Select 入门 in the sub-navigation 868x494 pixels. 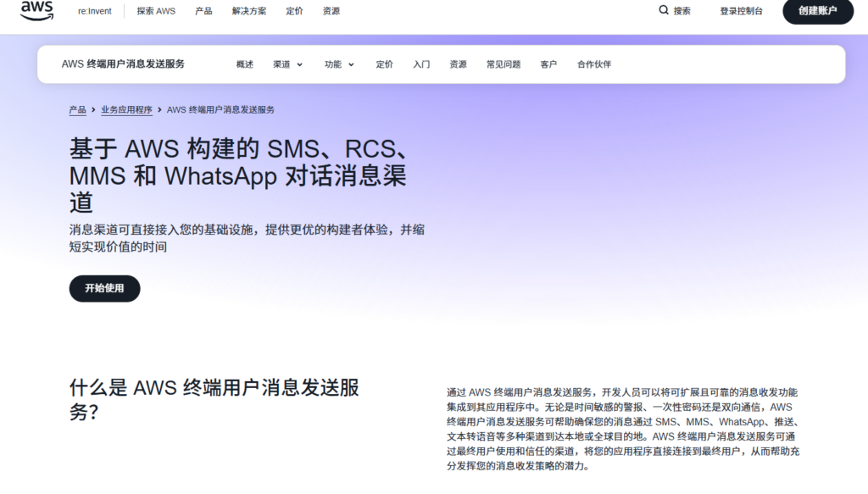[421, 64]
